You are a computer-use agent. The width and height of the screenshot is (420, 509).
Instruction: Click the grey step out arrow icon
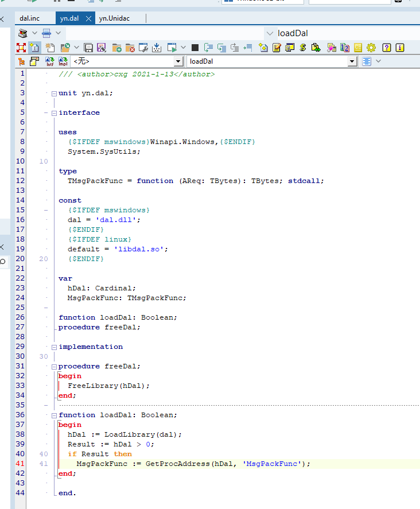pos(235,48)
